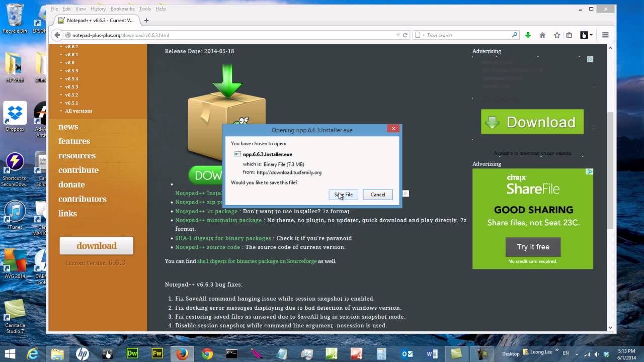Open the Bookmarks menu
This screenshot has height=362, width=644.
point(122,9)
